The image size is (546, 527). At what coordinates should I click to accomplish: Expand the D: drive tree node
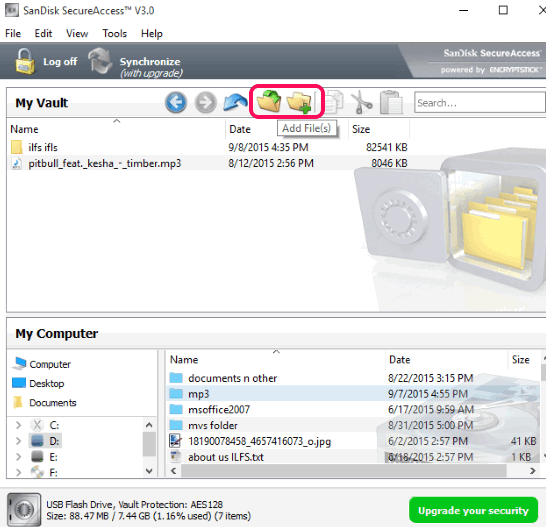point(18,441)
